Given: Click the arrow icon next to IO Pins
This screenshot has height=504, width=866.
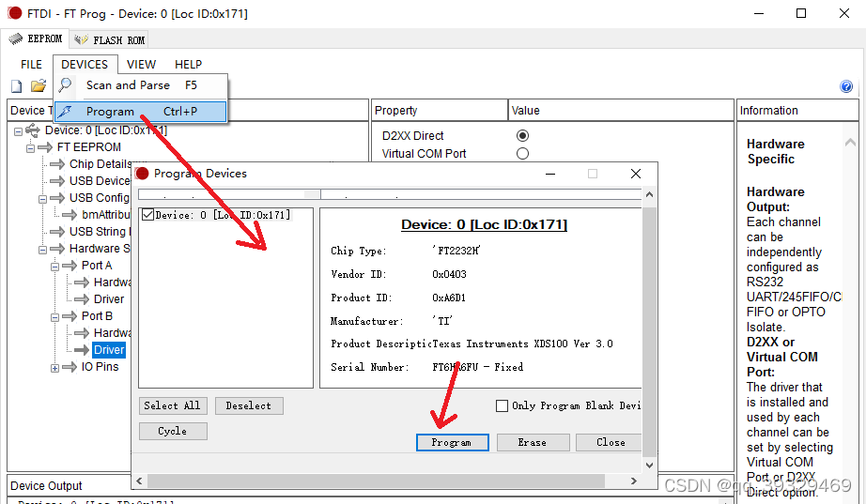Looking at the screenshot, I should point(70,367).
